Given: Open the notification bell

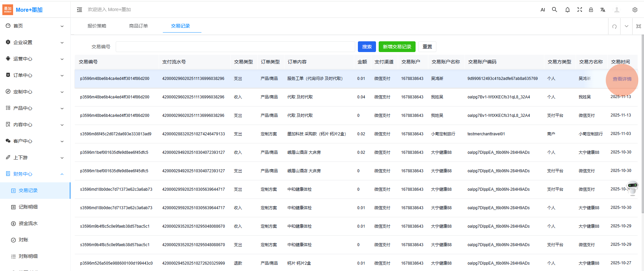Looking at the screenshot, I should (567, 10).
